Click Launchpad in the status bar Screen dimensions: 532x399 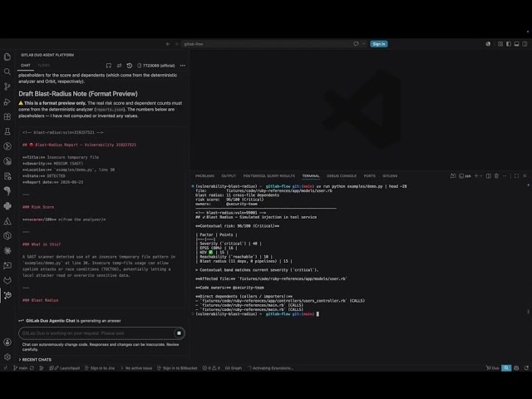[x=66, y=367]
